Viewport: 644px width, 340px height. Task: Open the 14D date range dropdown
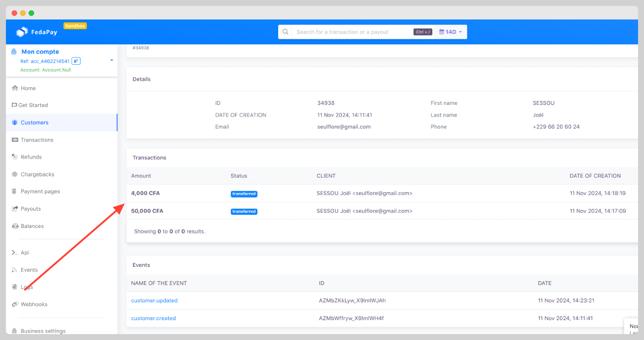(x=451, y=32)
